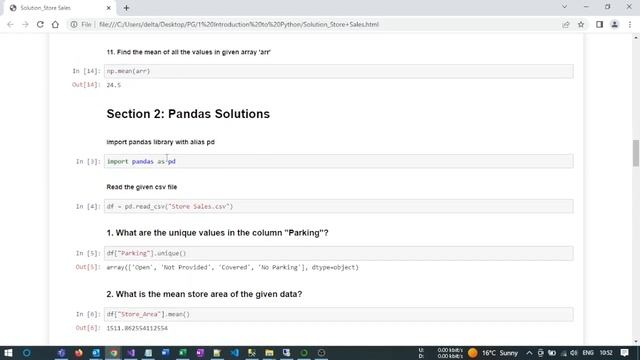Click output 1511.862554112554
Image resolution: width=640 pixels, height=360 pixels.
(137, 328)
